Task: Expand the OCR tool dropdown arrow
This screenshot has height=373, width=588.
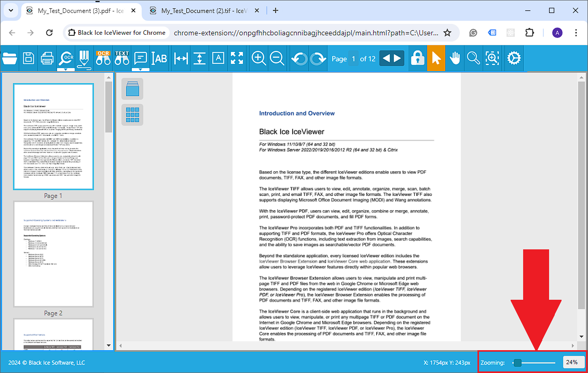Action: (x=66, y=70)
